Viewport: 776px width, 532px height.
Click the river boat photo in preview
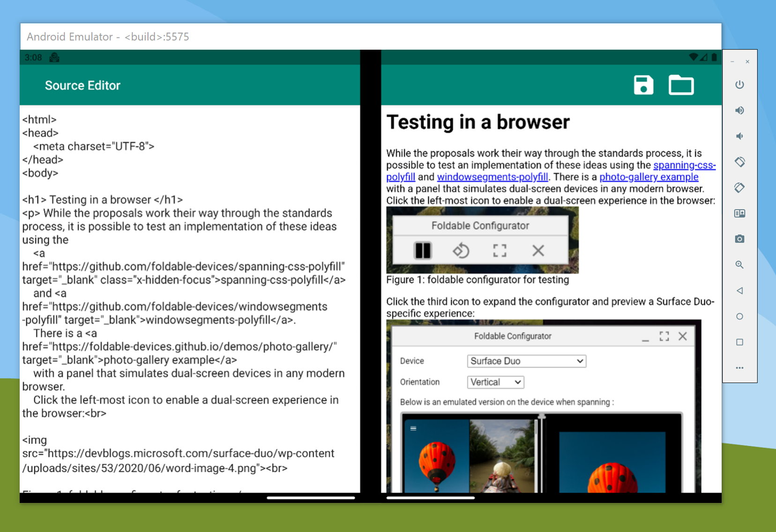(503, 456)
